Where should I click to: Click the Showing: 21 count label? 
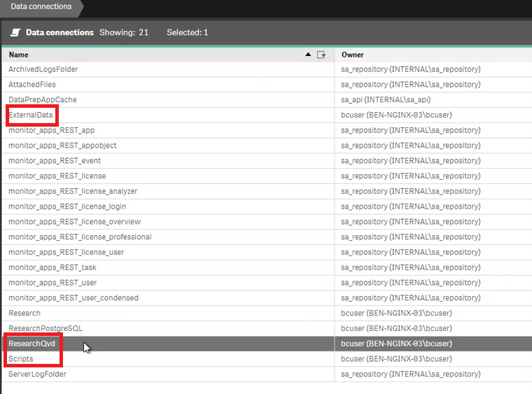(124, 33)
